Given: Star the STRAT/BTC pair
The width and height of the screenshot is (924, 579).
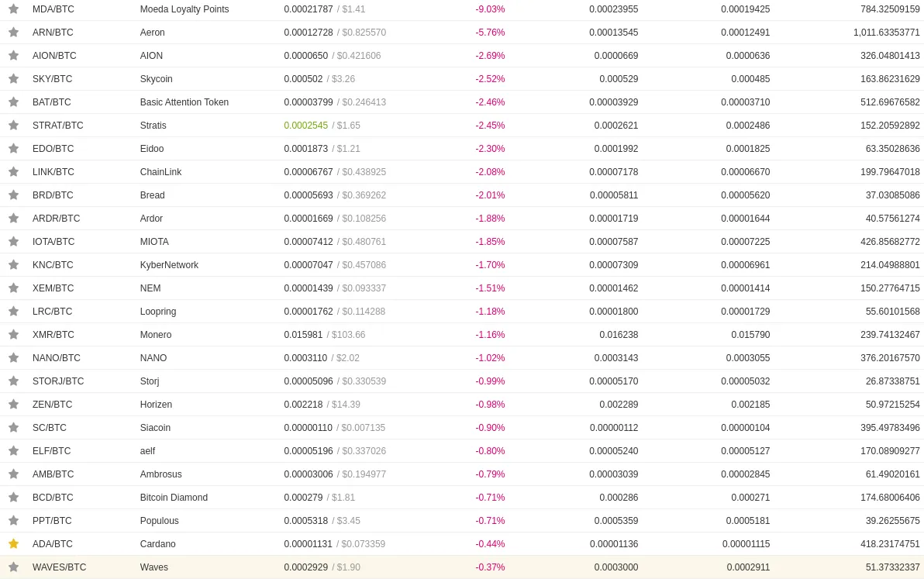Looking at the screenshot, I should point(13,125).
